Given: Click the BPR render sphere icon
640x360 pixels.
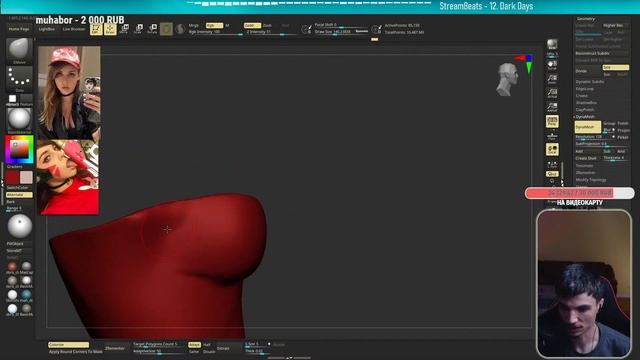Looking at the screenshot, I should tap(552, 44).
